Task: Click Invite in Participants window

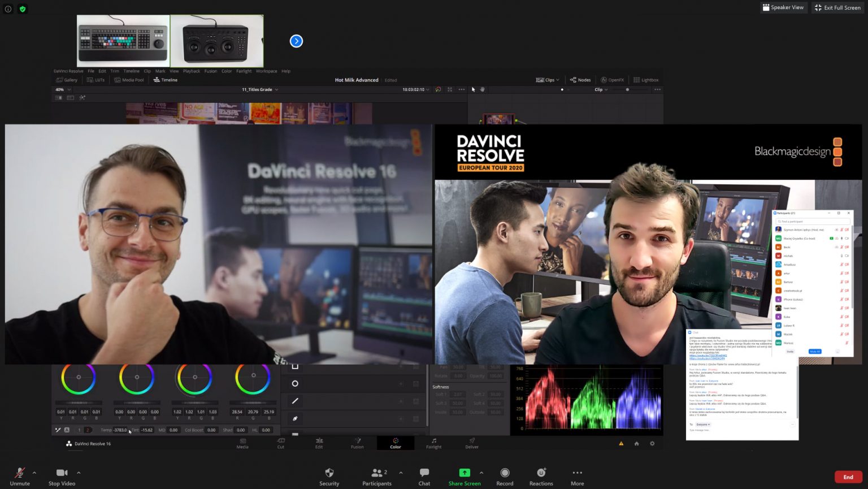Action: 790,352
